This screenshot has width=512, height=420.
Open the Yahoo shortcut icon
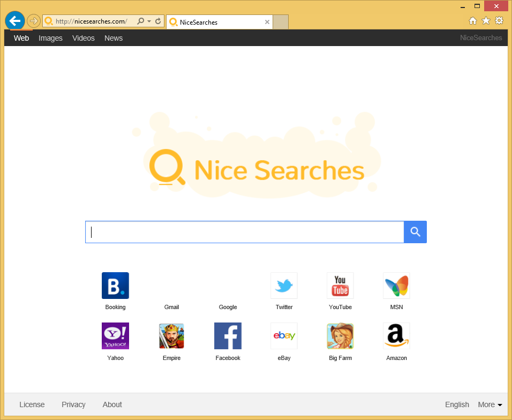click(x=115, y=336)
